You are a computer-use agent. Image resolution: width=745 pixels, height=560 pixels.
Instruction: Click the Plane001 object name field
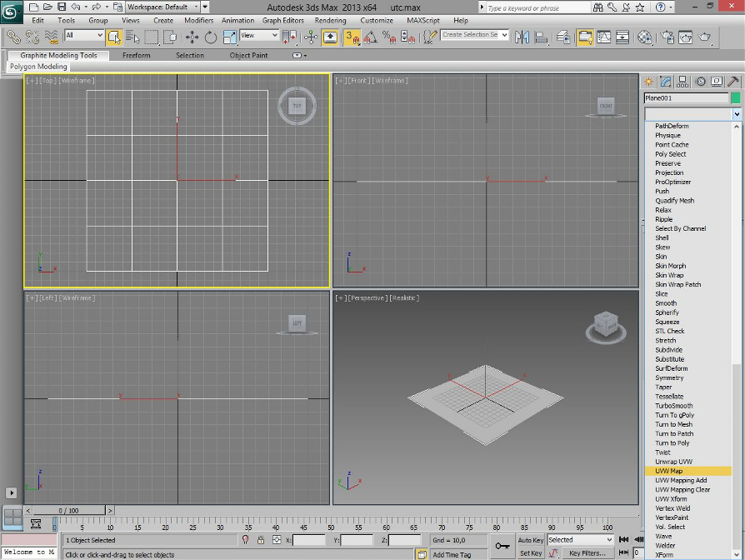coord(686,97)
